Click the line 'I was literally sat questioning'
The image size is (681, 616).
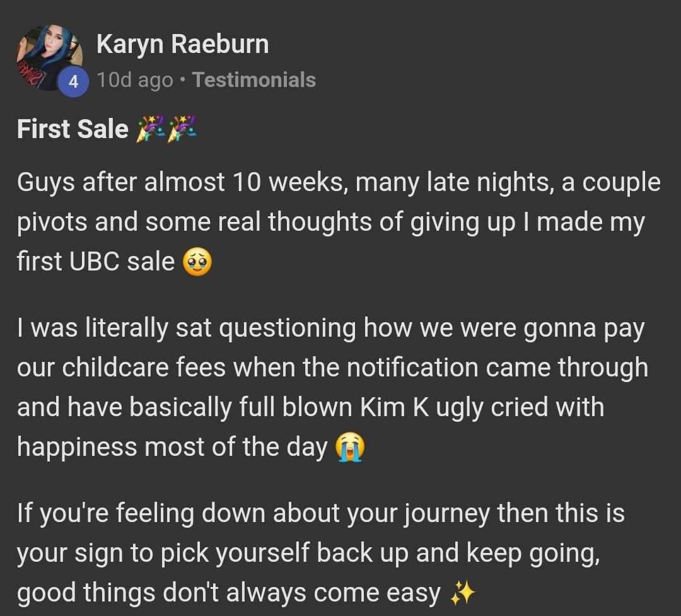pyautogui.click(x=331, y=328)
